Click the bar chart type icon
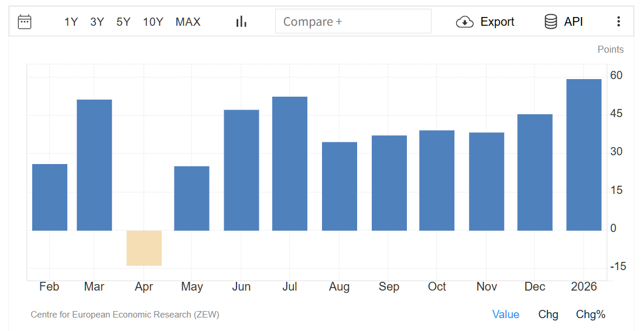Image resolution: width=644 pixels, height=331 pixels. (241, 22)
